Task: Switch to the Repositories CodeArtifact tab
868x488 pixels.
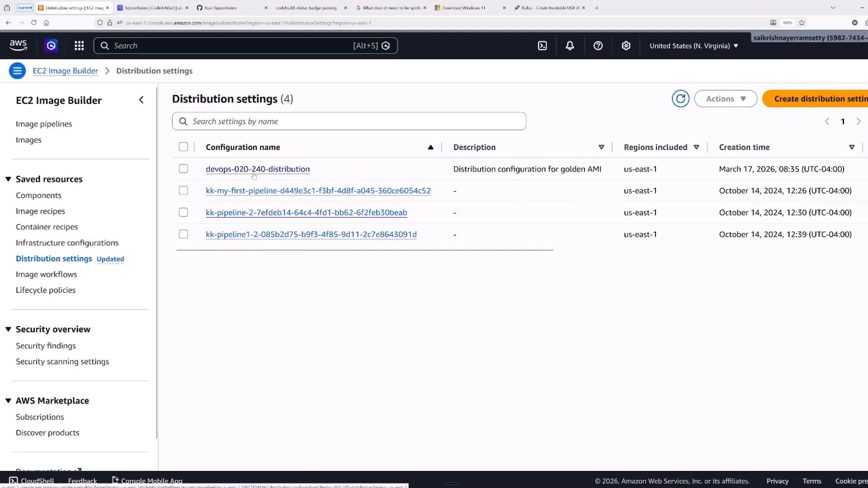Action: [x=153, y=8]
